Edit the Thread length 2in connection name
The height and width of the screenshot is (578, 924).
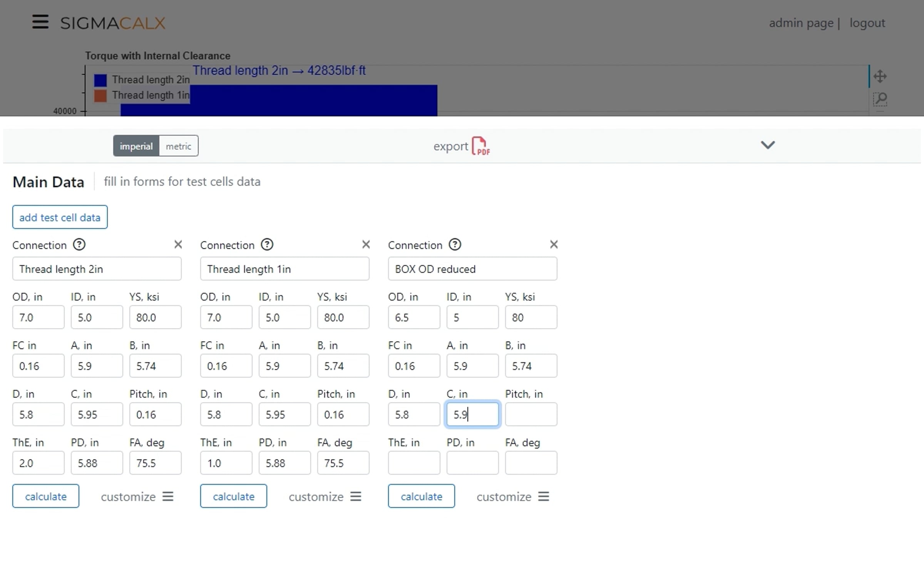click(97, 269)
